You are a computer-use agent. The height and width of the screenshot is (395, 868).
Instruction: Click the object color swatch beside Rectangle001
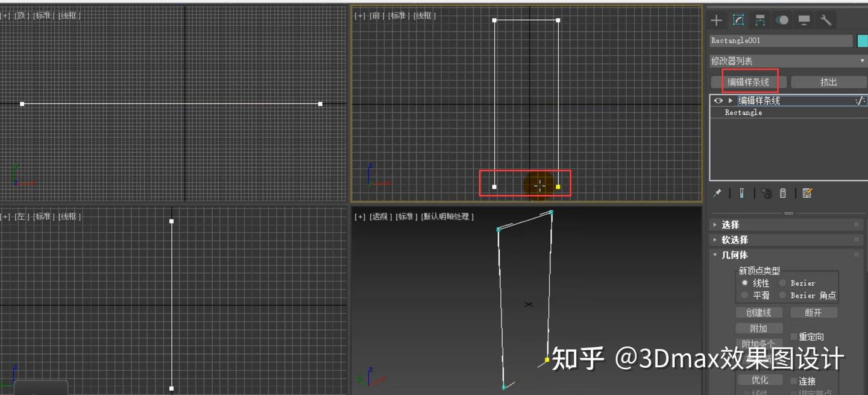[861, 40]
